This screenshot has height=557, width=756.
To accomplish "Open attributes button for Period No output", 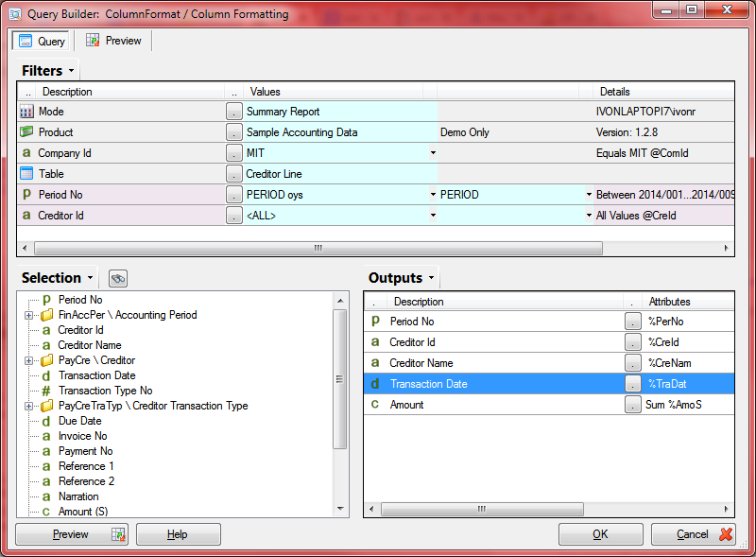I will click(632, 321).
